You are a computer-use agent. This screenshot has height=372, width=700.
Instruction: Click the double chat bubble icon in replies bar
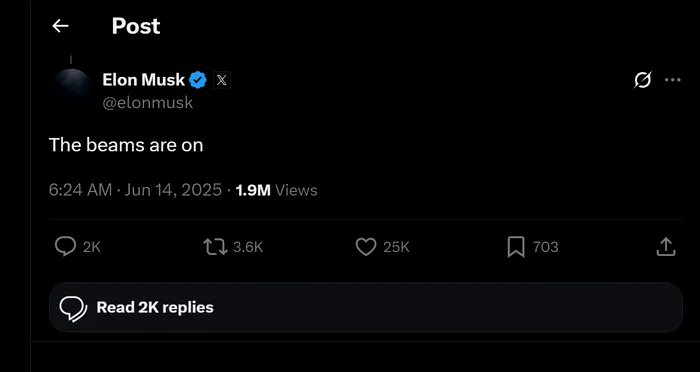[x=73, y=309]
